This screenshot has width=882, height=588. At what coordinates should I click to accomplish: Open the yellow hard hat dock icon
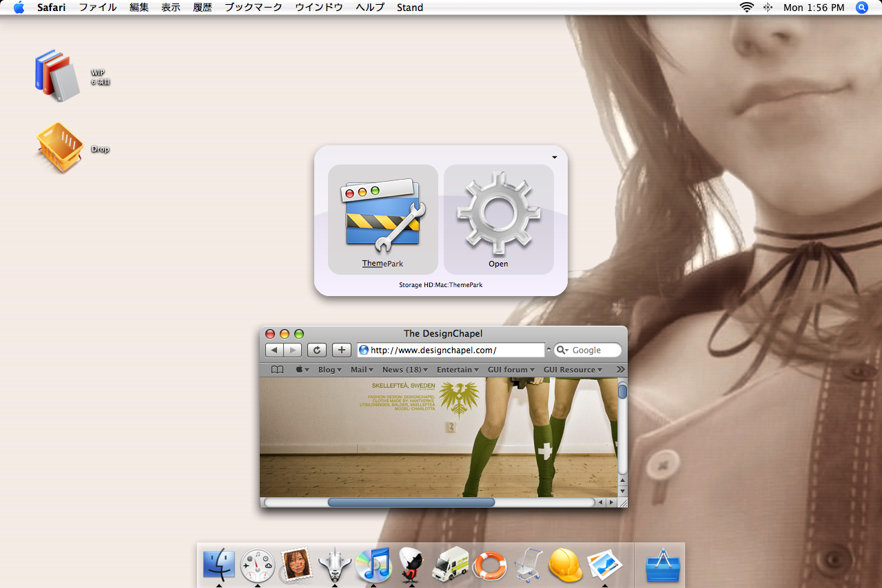click(x=566, y=565)
